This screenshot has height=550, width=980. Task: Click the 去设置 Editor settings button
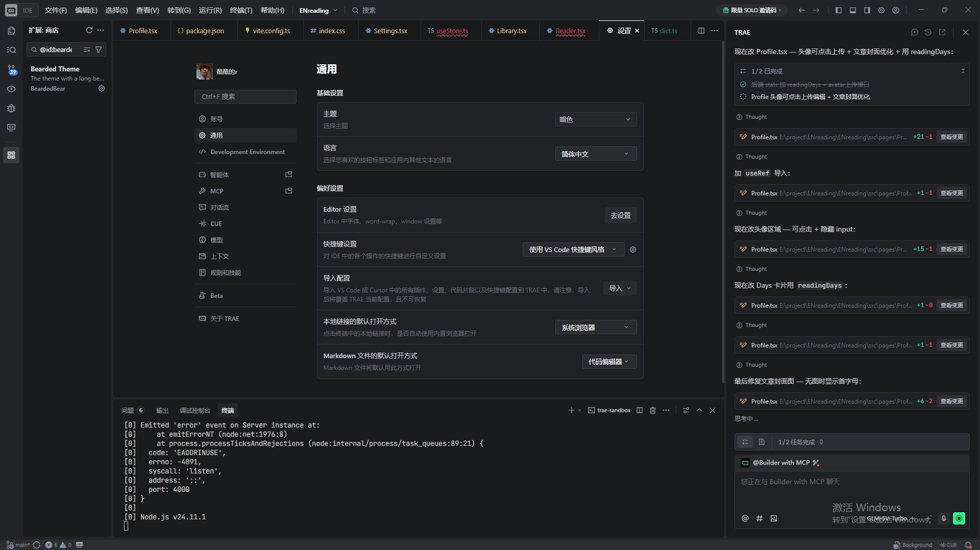point(620,215)
